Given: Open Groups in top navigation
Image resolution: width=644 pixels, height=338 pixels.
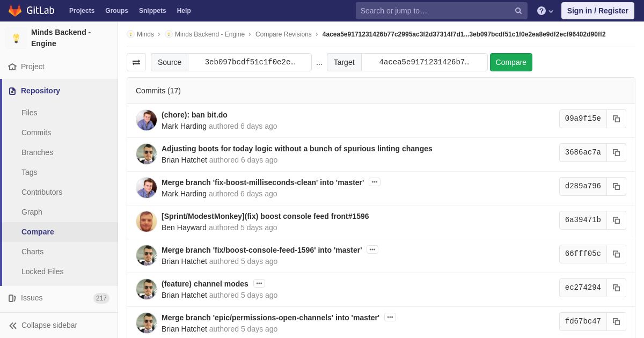Looking at the screenshot, I should pos(116,11).
